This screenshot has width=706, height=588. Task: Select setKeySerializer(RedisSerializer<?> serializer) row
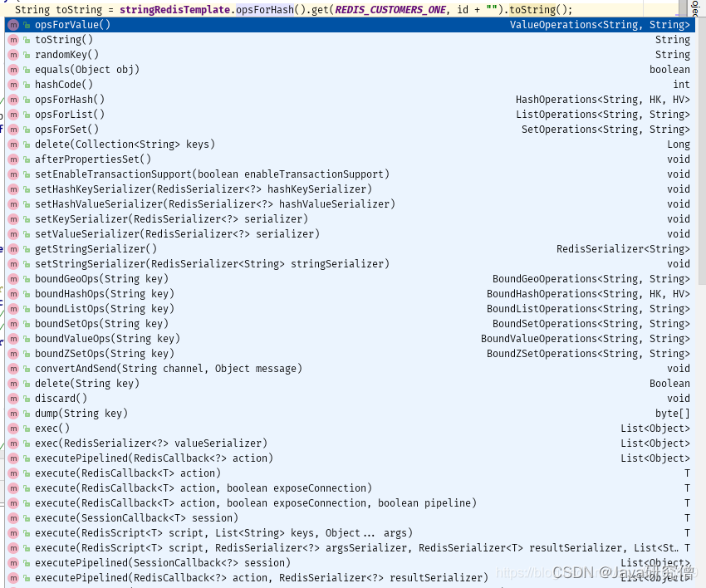pos(350,218)
